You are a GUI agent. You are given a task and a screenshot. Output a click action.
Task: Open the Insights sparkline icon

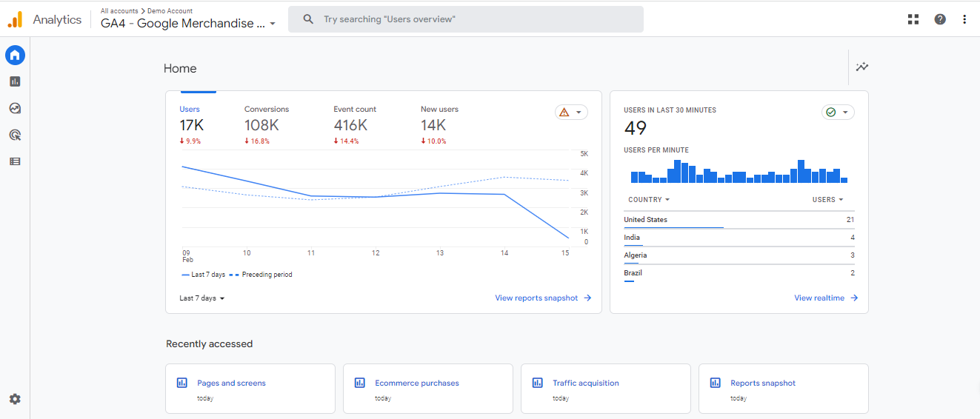(862, 67)
